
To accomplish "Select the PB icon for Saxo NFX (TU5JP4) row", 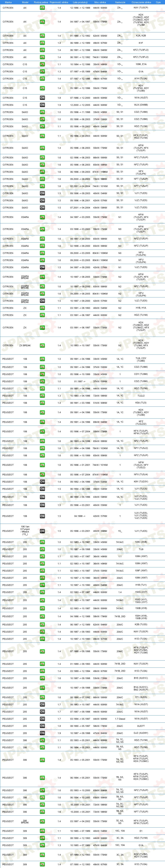I will 42,172.
